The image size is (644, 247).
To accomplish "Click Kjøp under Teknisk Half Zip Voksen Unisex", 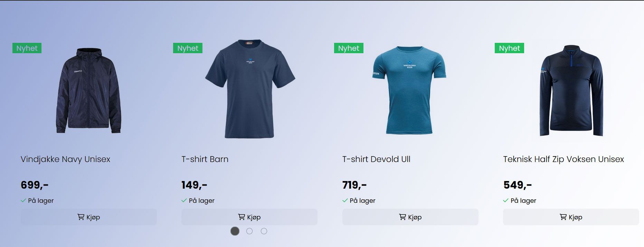I will coord(571,217).
